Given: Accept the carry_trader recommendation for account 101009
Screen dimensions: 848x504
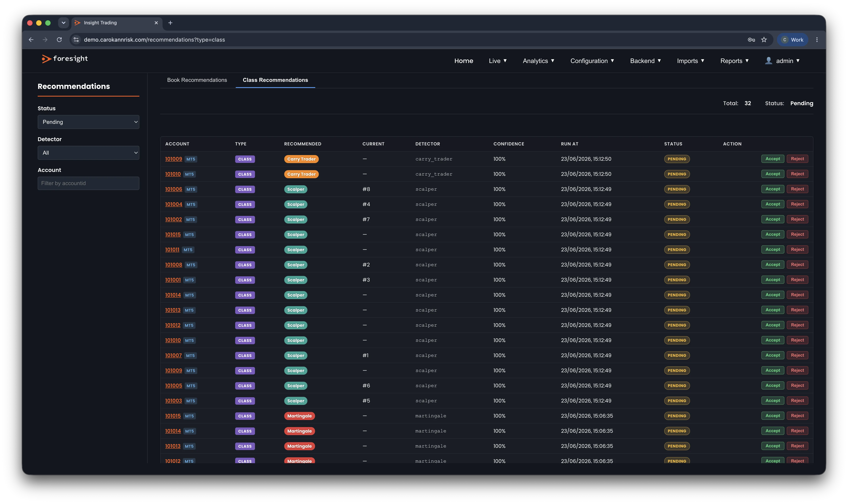Looking at the screenshot, I should click(773, 159).
